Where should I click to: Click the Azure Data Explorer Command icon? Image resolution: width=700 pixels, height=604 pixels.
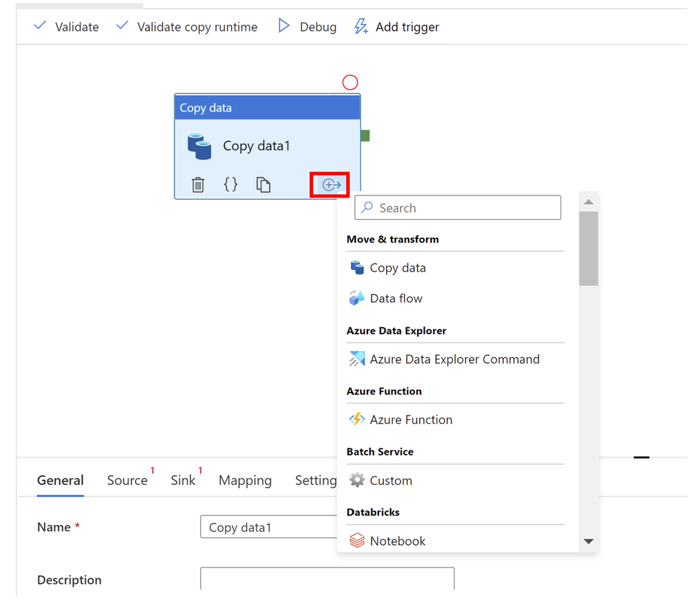[x=357, y=359]
